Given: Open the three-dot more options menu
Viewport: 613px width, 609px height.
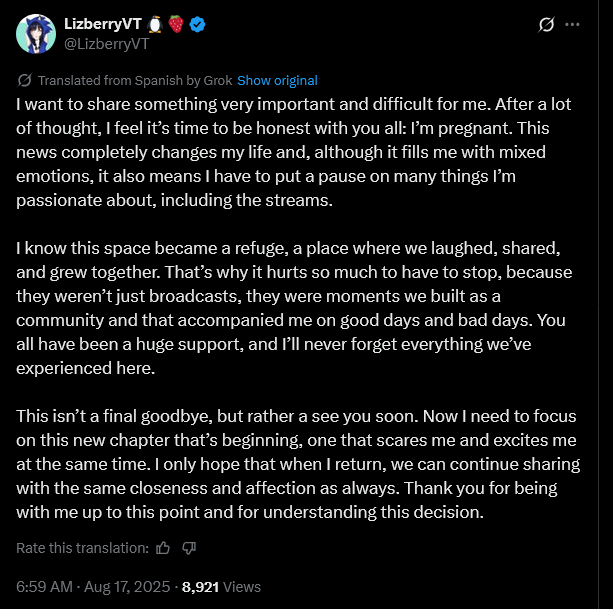Looking at the screenshot, I should pyautogui.click(x=572, y=24).
